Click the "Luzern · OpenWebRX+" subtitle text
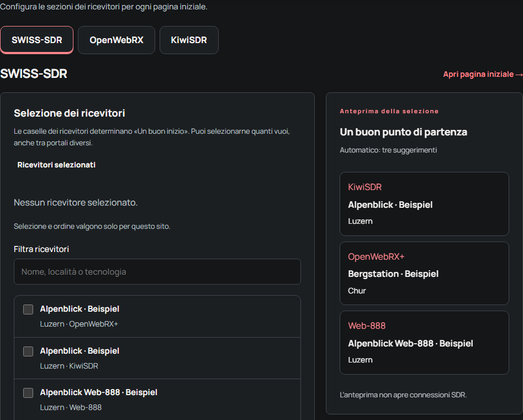Screen dimensions: 523x420 click(x=79, y=324)
